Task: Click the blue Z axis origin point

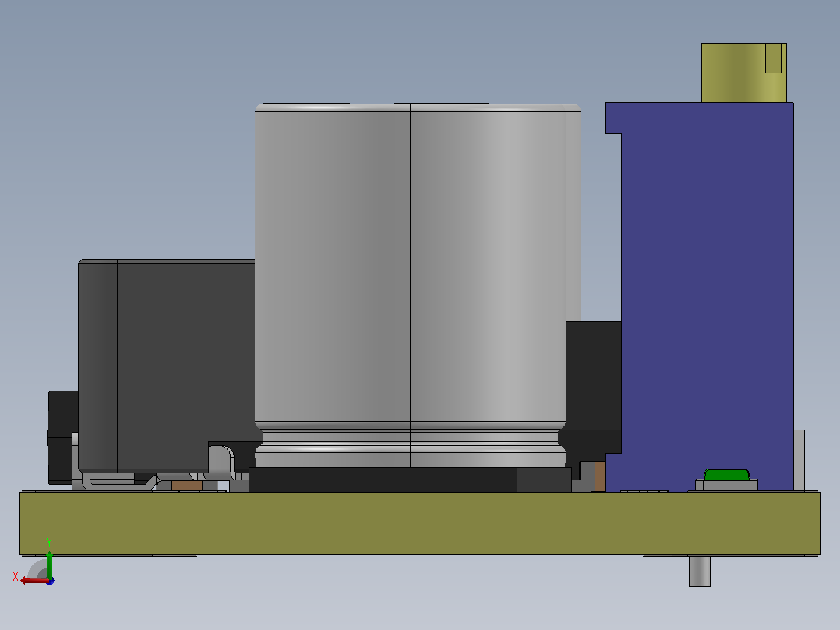Action: pyautogui.click(x=50, y=581)
